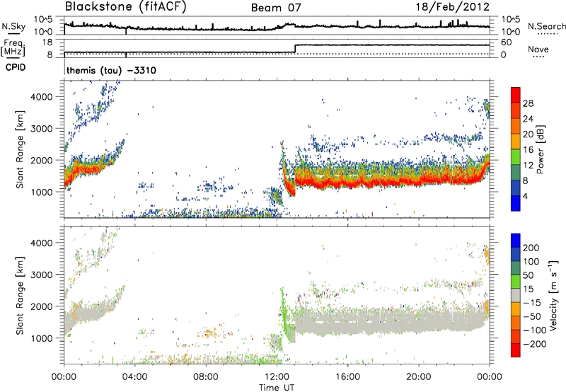Select the "themis (tau) -3310" CPID text
Viewport: 566px width, 392px height.
pyautogui.click(x=111, y=70)
